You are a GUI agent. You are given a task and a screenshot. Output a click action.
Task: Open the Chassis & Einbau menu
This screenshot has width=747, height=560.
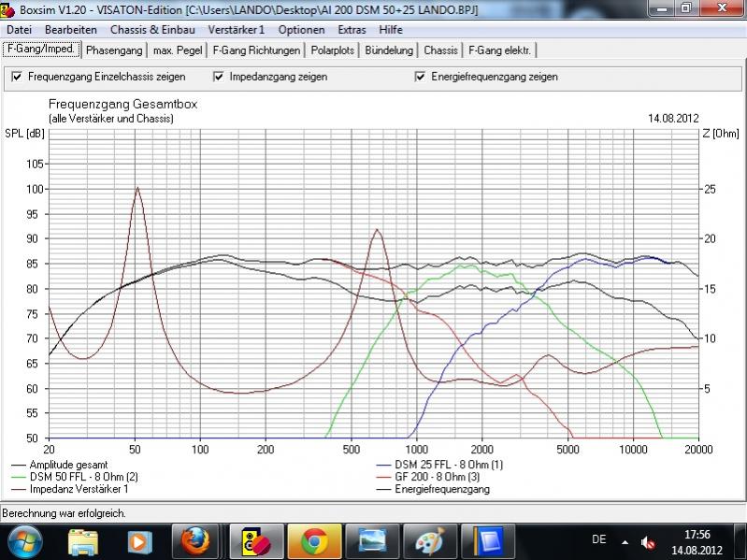[152, 30]
